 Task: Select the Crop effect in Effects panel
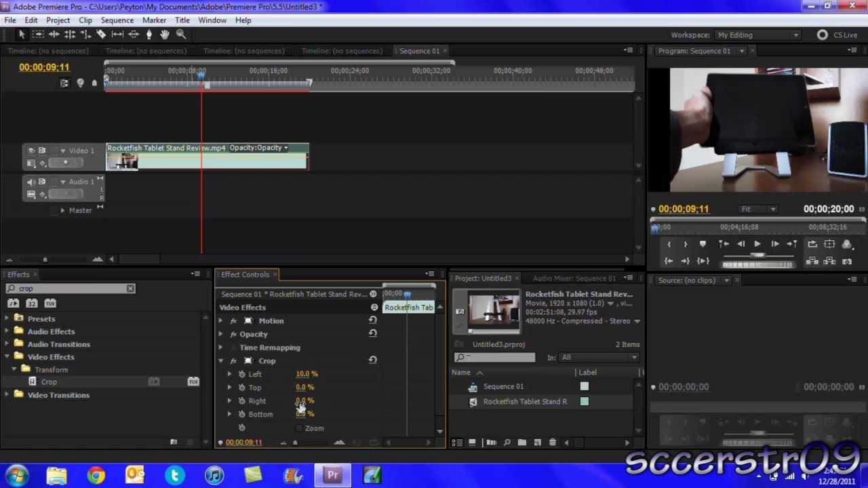coord(49,382)
